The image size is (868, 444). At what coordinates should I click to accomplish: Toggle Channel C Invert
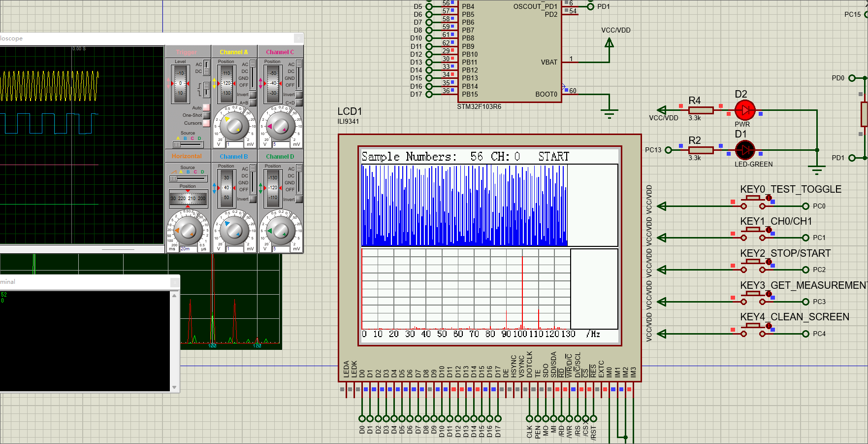[x=299, y=95]
